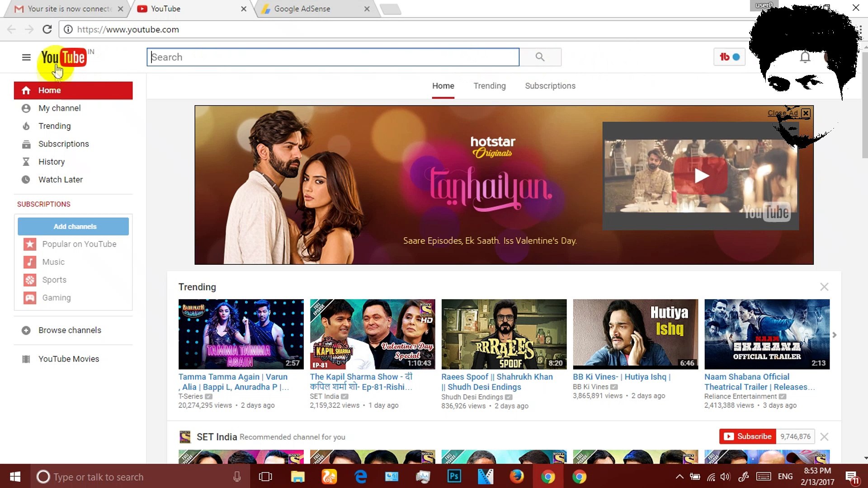Image resolution: width=868 pixels, height=488 pixels.
Task: Switch to the Subscriptions tab
Action: point(550,86)
